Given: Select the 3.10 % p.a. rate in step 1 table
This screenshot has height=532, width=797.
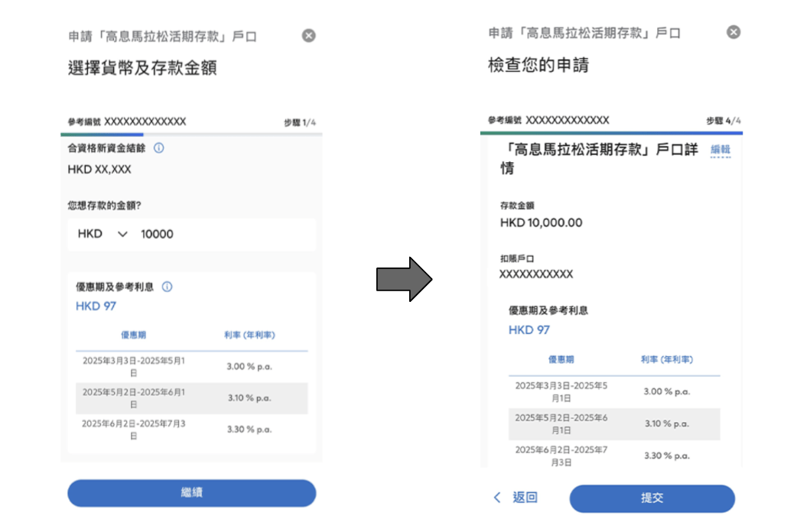Looking at the screenshot, I should (249, 398).
